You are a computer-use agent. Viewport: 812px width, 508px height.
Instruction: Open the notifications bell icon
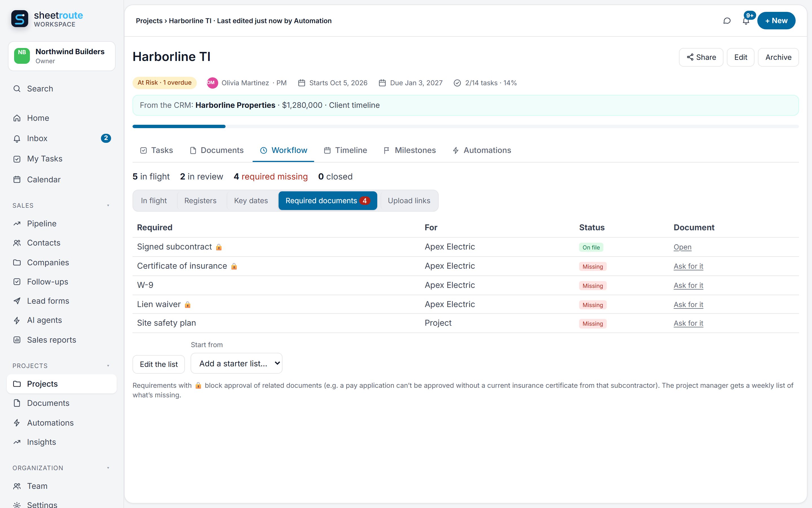tap(745, 21)
